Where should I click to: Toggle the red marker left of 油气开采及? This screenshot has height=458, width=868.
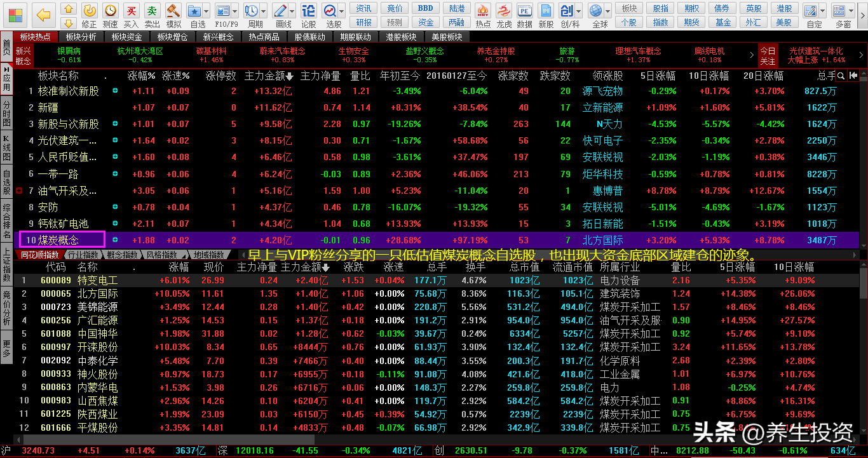[x=19, y=191]
